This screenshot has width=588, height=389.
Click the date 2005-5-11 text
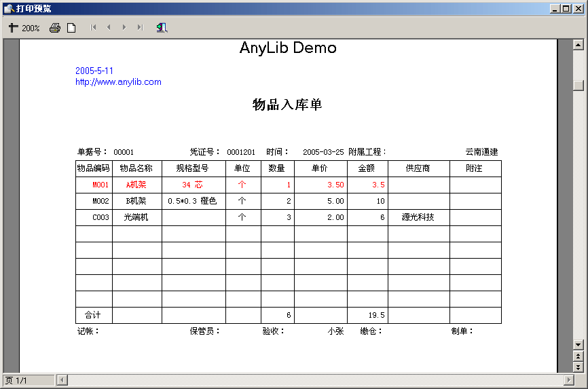(x=94, y=71)
